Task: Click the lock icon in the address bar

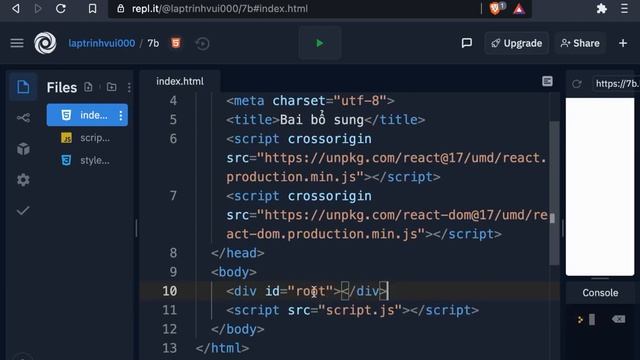Action: click(120, 9)
